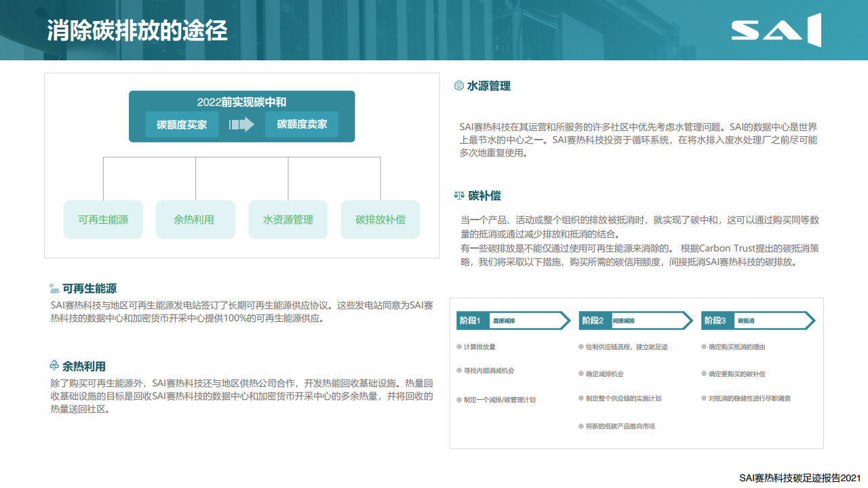Click the 余热利用 section heading
The width and height of the screenshot is (868, 488).
click(x=84, y=367)
